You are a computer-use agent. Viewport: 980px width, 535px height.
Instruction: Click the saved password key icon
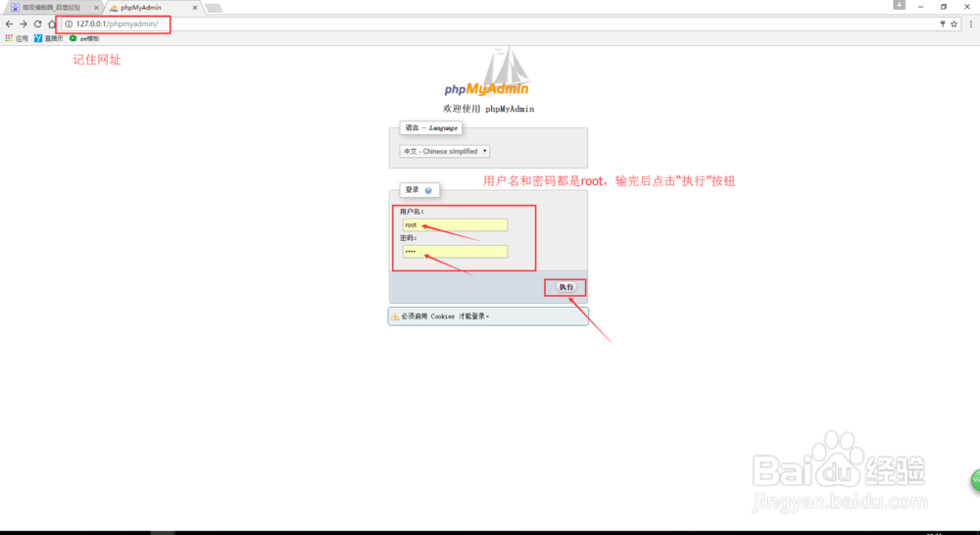click(942, 24)
